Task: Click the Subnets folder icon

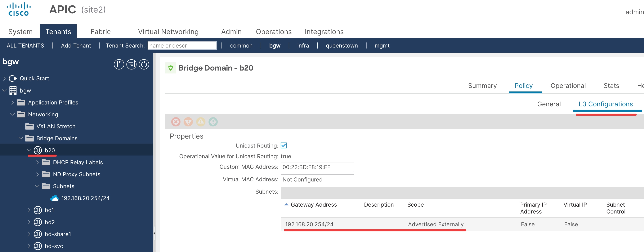Action: click(x=46, y=186)
